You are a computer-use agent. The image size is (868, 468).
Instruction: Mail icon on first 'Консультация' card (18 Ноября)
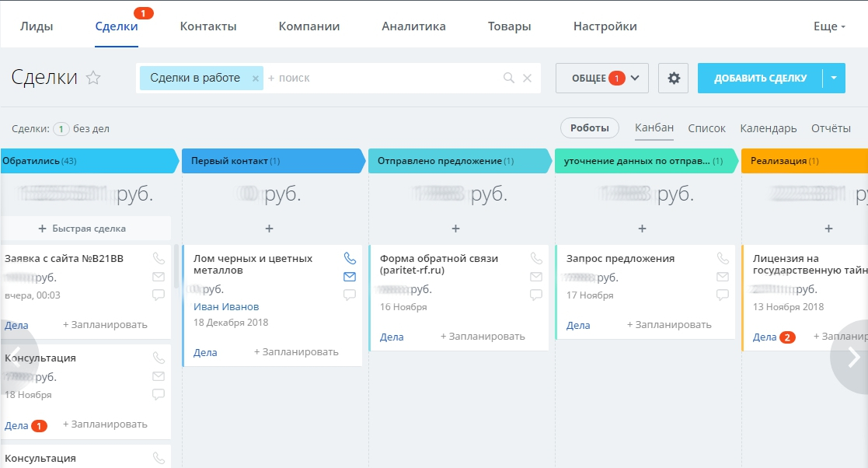click(159, 376)
